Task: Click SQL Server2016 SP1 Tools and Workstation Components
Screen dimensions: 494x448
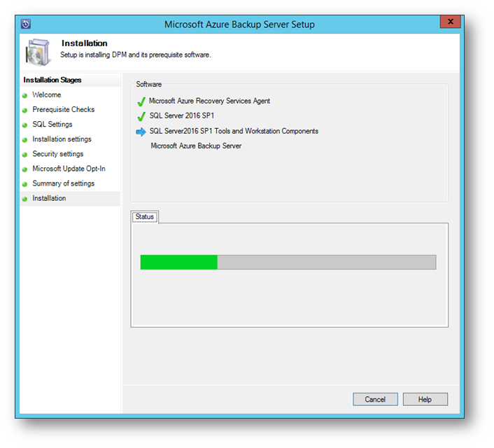Action: 234,131
